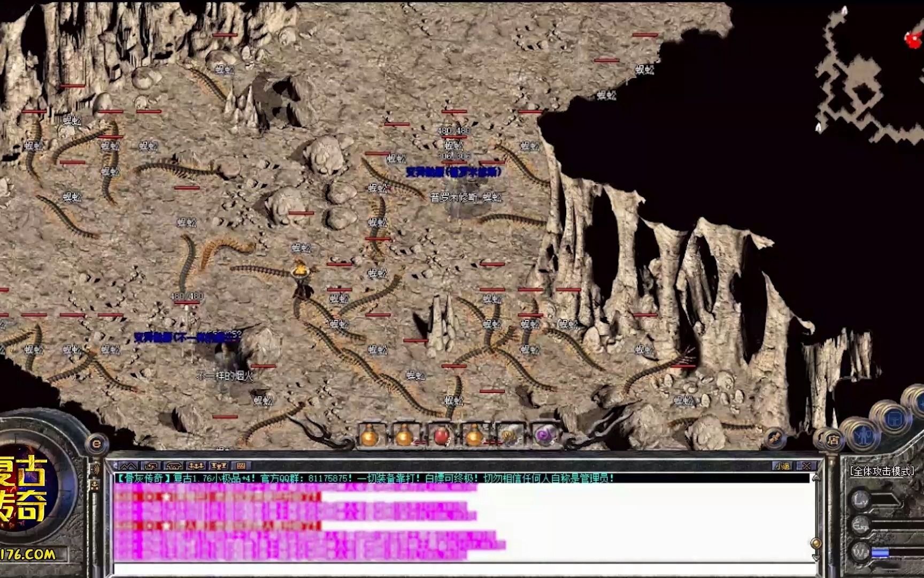The width and height of the screenshot is (924, 578).
Task: Click the blue weight progress bar
Action: (x=880, y=552)
